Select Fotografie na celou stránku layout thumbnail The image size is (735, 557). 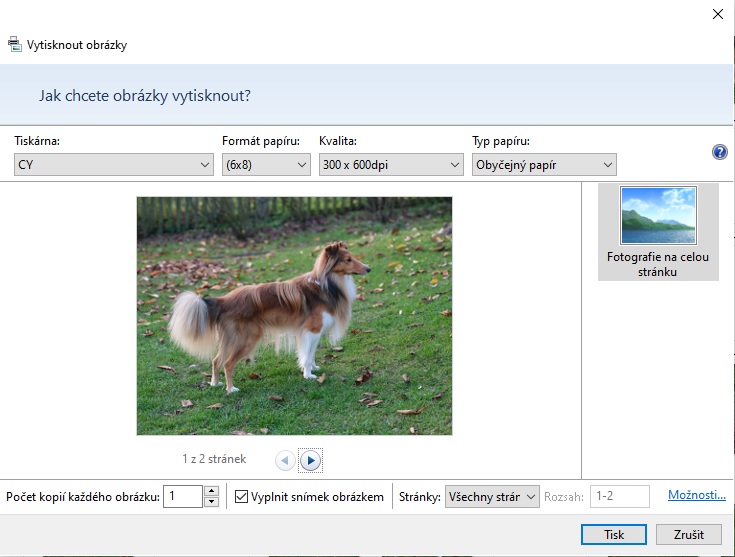click(x=658, y=232)
